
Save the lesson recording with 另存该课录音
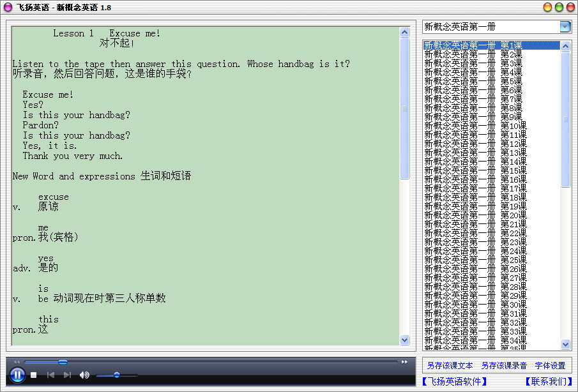tap(504, 365)
